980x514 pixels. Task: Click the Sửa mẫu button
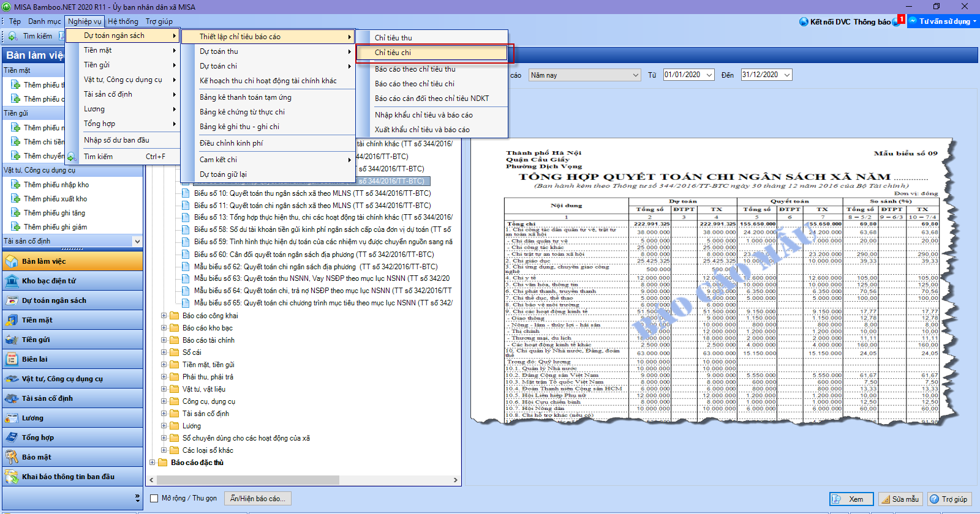(x=900, y=499)
